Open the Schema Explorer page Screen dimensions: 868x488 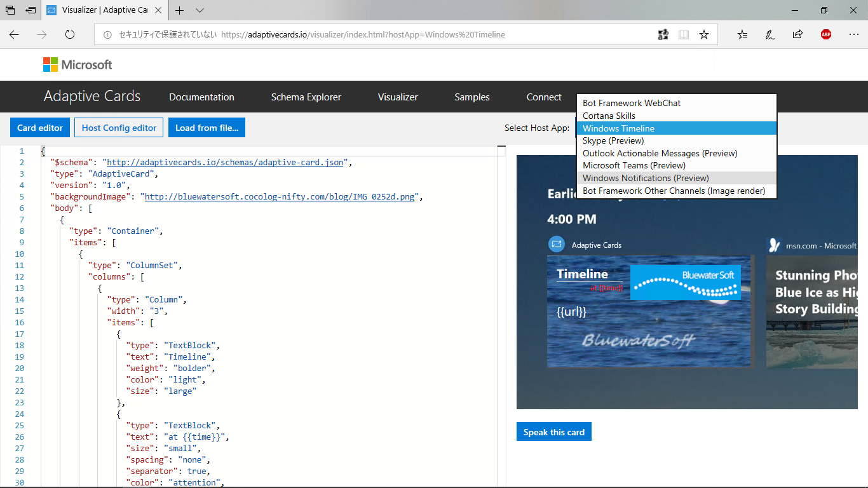point(306,97)
